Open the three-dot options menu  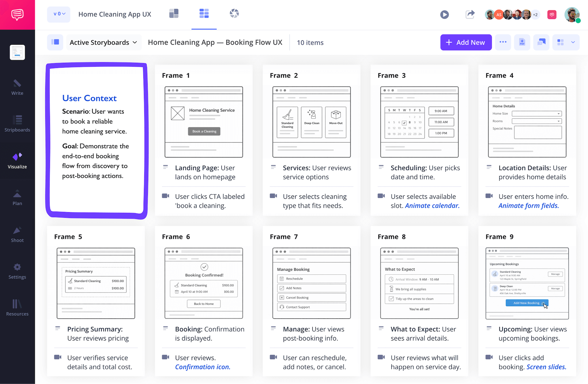click(x=503, y=42)
